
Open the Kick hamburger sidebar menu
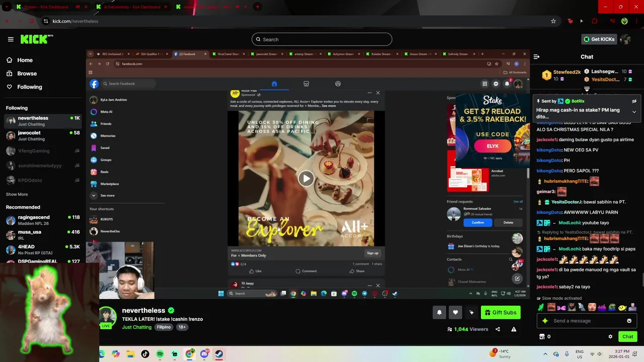click(11, 39)
